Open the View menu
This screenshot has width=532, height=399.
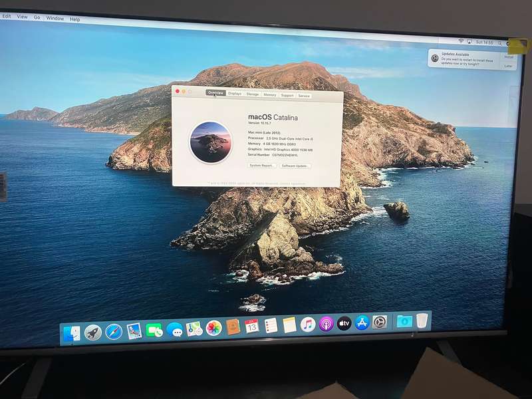[x=22, y=17]
